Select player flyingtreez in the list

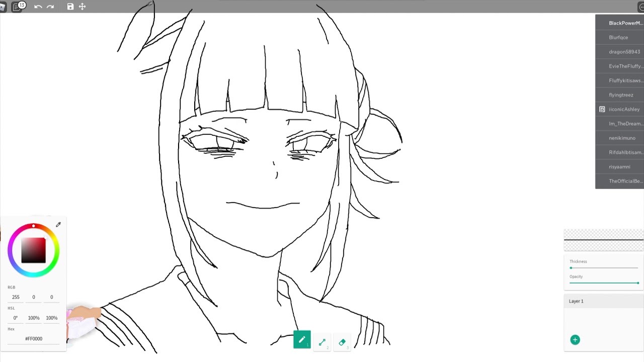(619, 95)
